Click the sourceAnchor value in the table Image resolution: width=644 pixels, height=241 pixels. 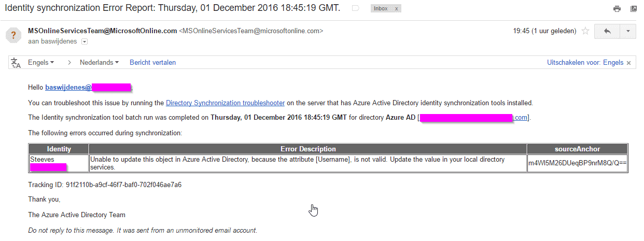click(577, 163)
